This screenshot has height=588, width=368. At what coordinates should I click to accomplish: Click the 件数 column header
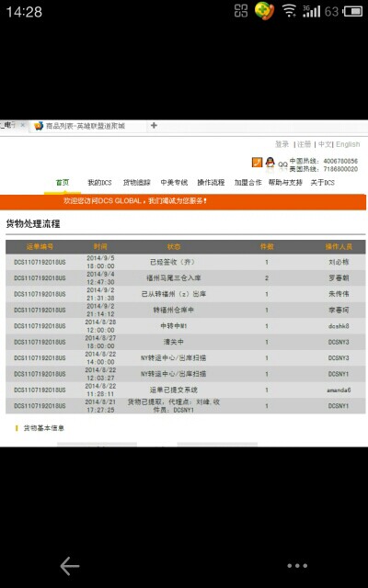click(x=267, y=247)
